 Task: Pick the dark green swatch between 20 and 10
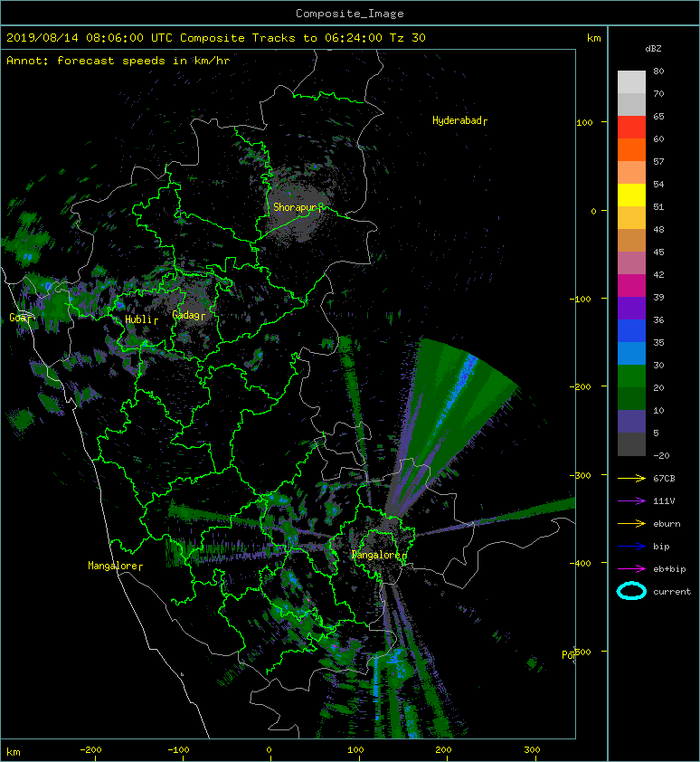(x=631, y=399)
